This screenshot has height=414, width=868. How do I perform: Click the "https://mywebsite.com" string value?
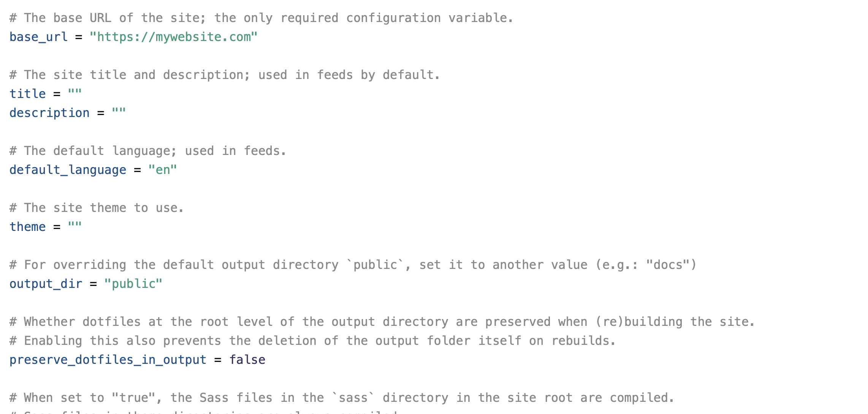[174, 37]
